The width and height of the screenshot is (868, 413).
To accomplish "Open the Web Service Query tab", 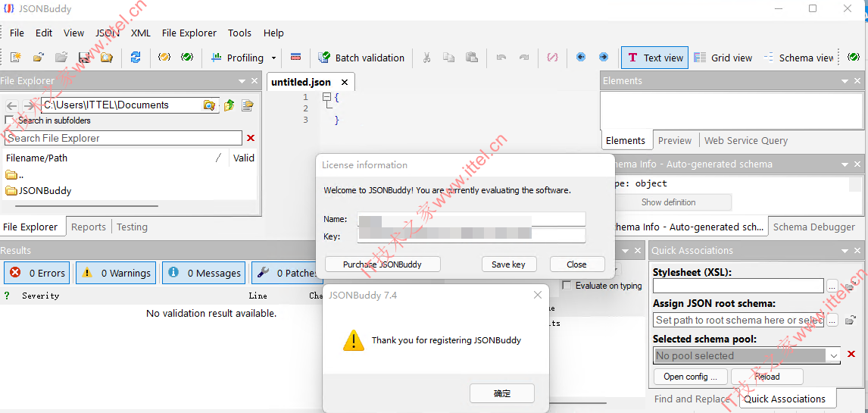I will coord(745,141).
